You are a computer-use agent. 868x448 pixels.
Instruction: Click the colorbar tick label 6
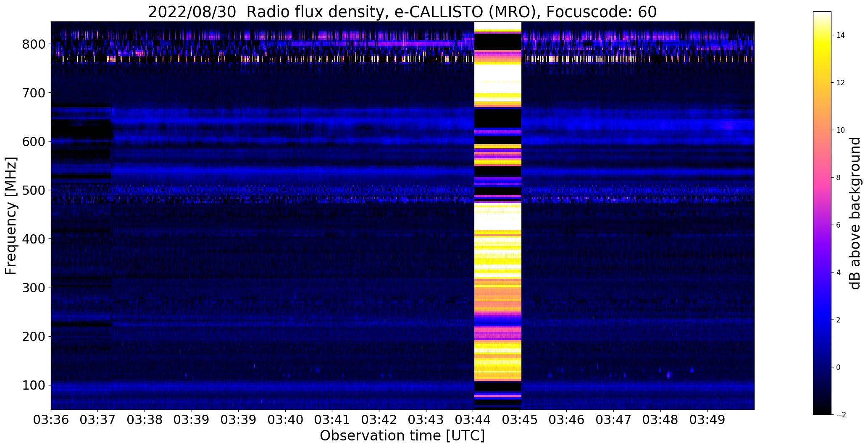click(839, 225)
